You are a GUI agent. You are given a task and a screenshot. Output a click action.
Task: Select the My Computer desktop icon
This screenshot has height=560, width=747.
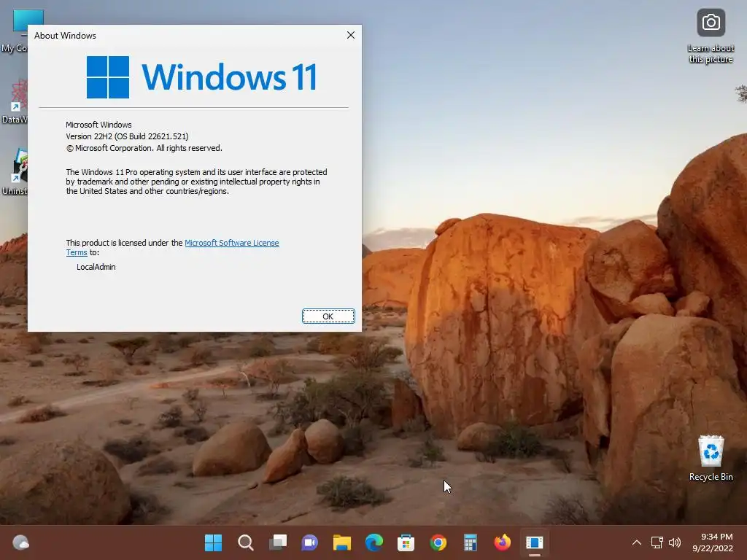click(15, 31)
